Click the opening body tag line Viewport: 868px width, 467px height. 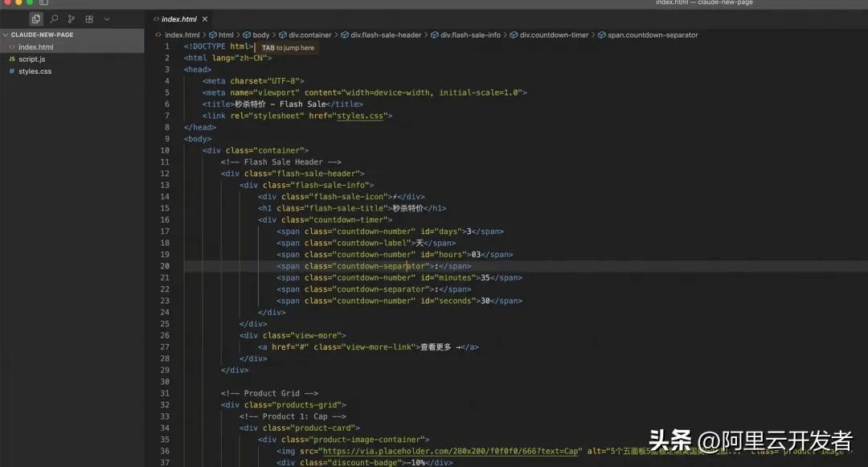(198, 139)
